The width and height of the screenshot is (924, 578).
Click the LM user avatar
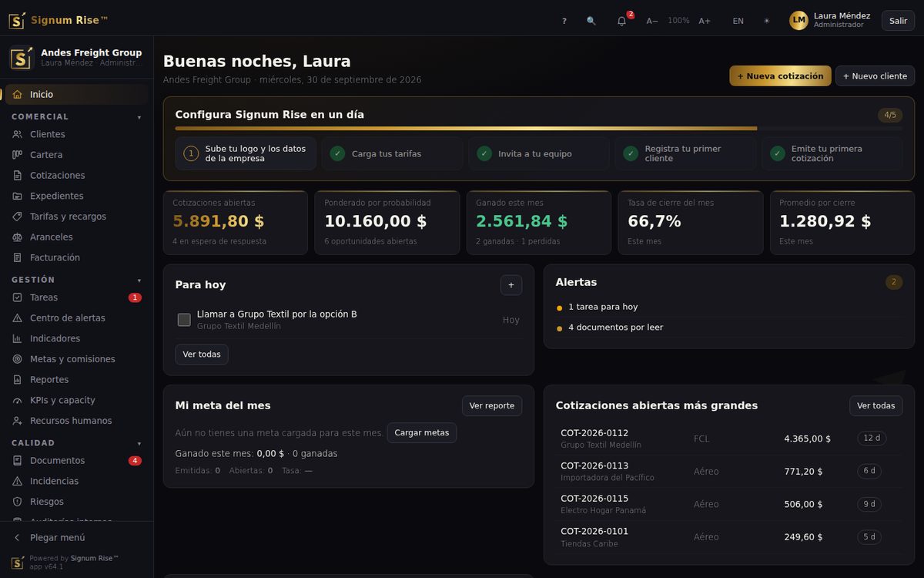click(798, 20)
